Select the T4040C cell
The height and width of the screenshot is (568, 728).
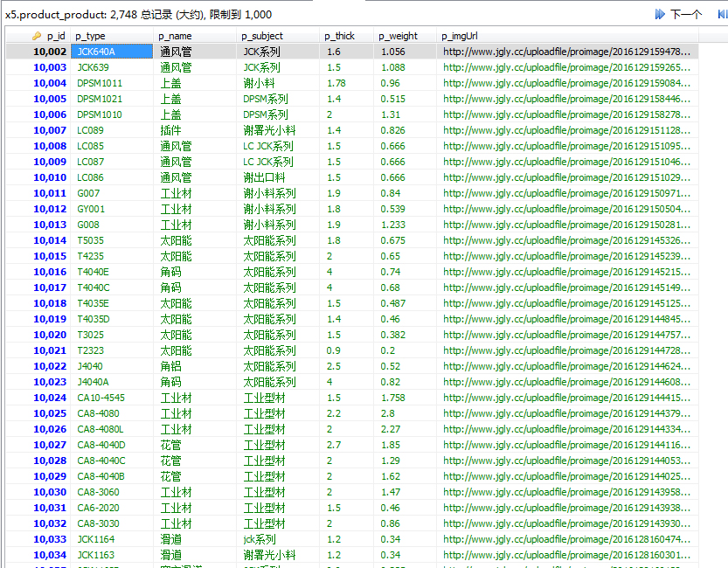pos(112,287)
